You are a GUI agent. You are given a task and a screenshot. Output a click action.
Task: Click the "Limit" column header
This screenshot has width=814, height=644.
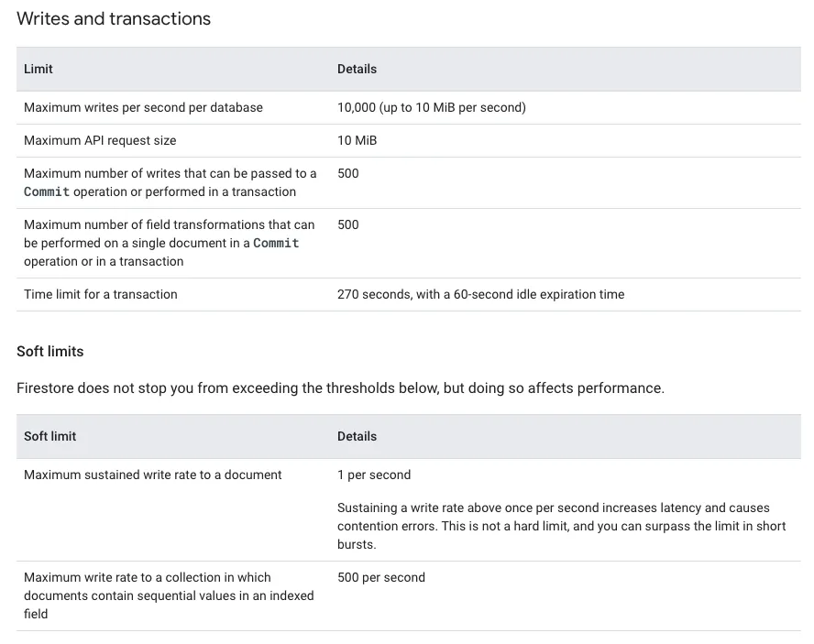(38, 69)
